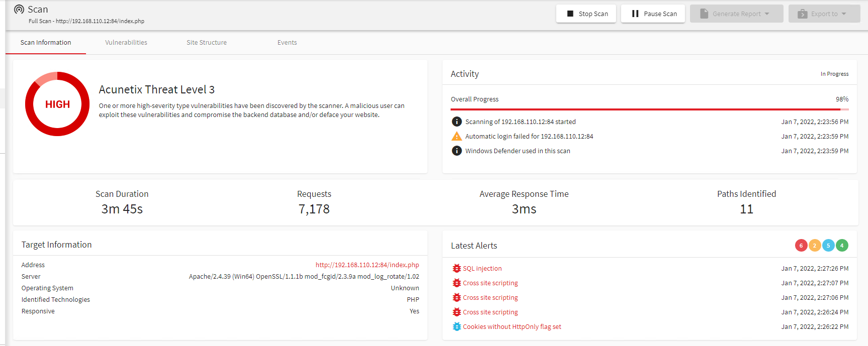Click bug icon of 2:26:24 PM Cross site scripting
This screenshot has width=868, height=346.
tap(457, 312)
